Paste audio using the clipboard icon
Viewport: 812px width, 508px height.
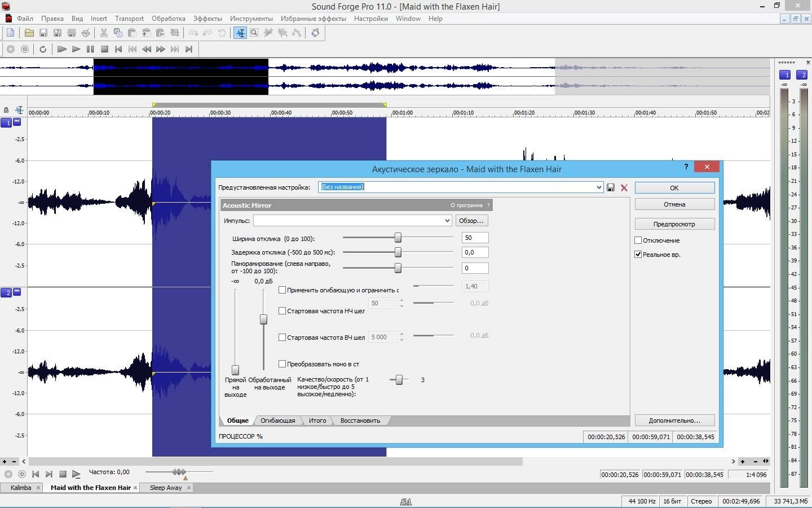coord(132,33)
